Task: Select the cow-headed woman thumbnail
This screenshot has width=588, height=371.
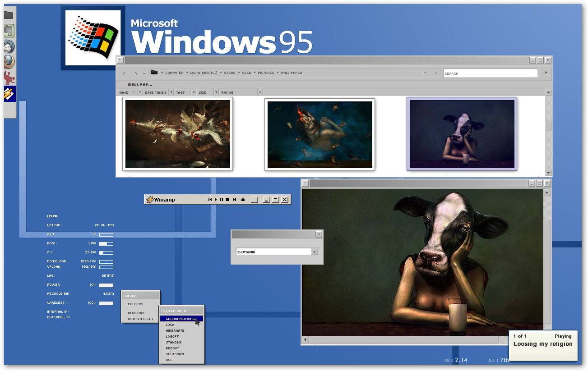Action: click(462, 134)
